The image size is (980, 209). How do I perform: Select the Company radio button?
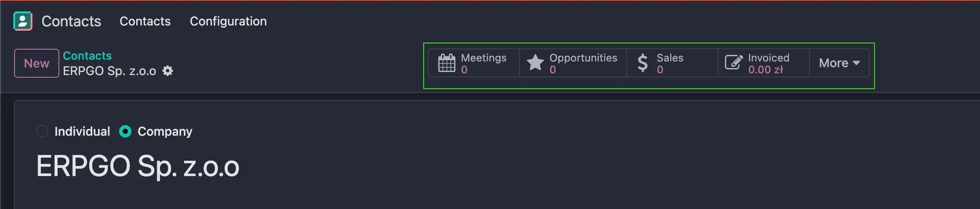pos(125,132)
